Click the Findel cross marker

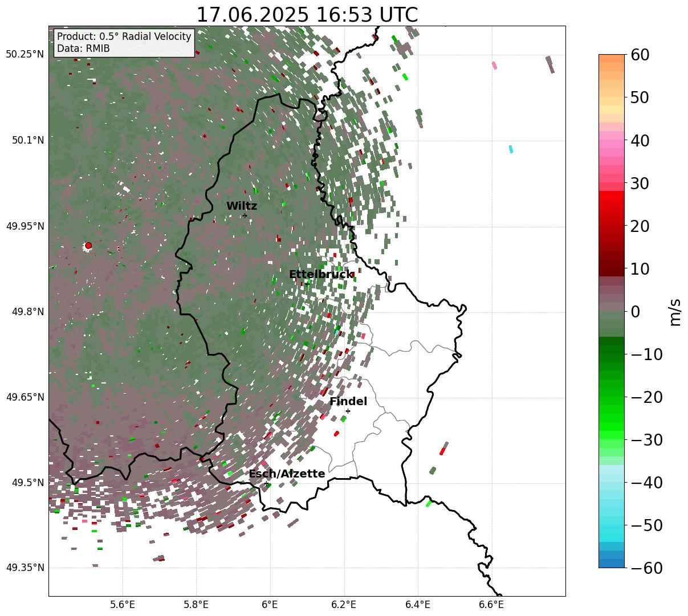(348, 411)
